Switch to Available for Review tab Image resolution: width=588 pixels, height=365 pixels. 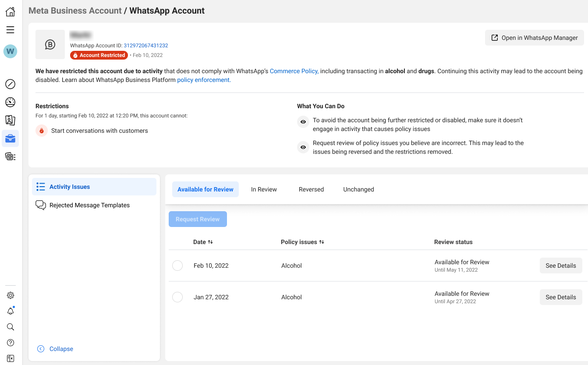[205, 189]
